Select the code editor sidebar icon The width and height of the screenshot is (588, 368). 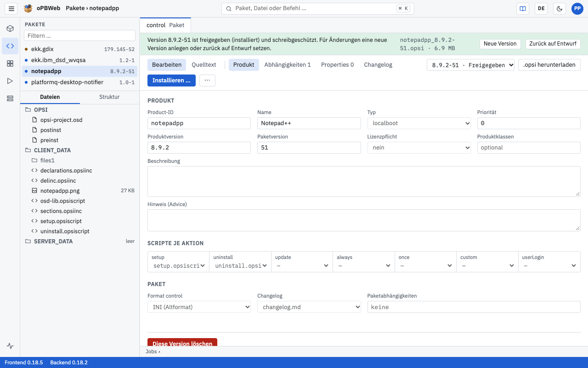(10, 46)
